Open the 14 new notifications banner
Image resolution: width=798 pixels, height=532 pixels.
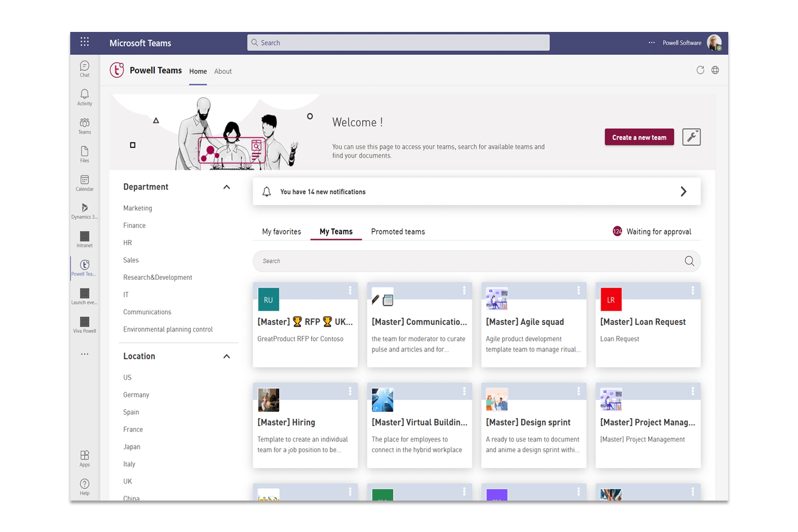(476, 192)
